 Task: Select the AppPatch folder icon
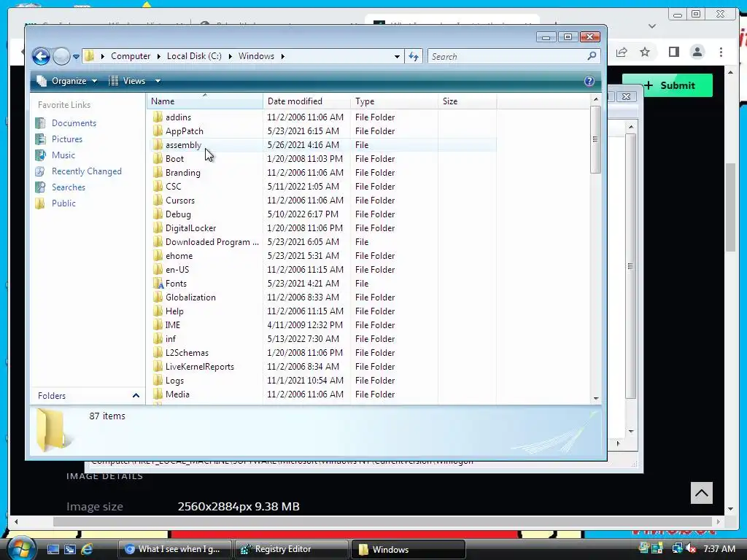pos(158,131)
